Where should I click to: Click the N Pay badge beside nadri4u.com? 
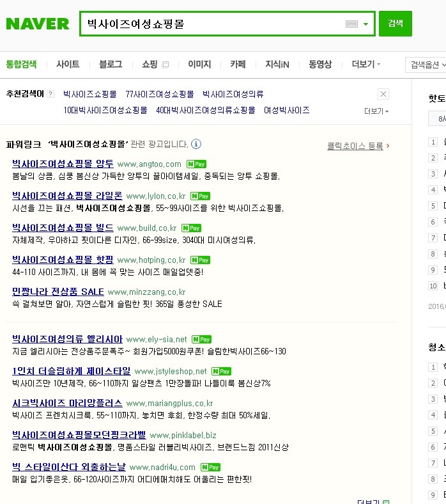pos(211,468)
